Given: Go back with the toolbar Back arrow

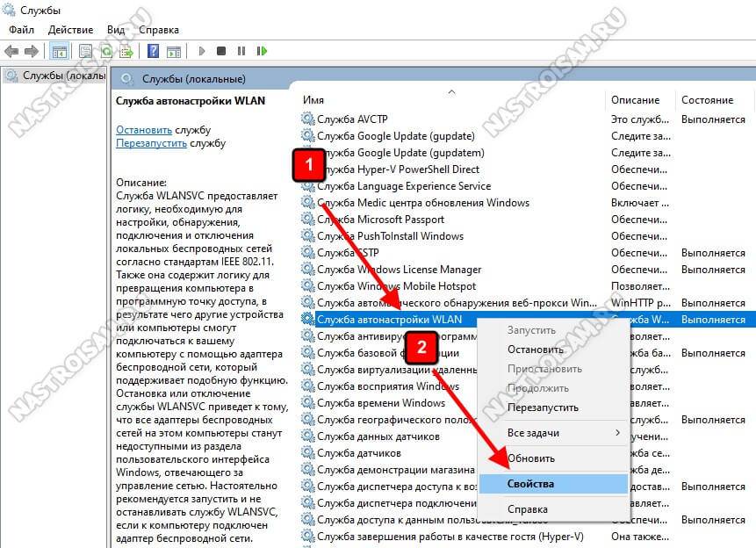Looking at the screenshot, I should (11, 51).
